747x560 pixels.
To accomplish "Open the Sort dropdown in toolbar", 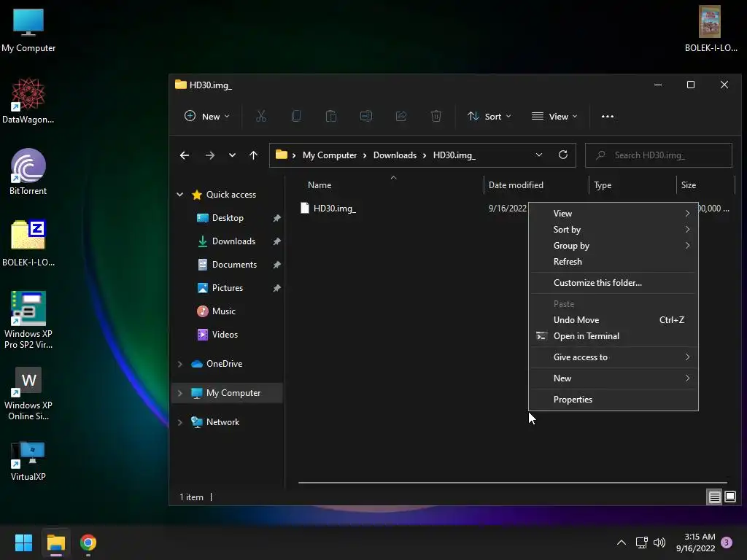I will [489, 116].
